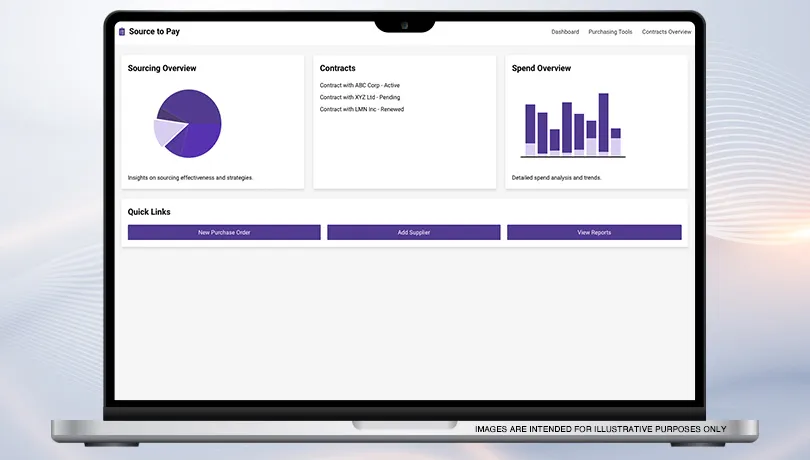Click the 'Quick Links' section heading
810x460 pixels.
[149, 211]
